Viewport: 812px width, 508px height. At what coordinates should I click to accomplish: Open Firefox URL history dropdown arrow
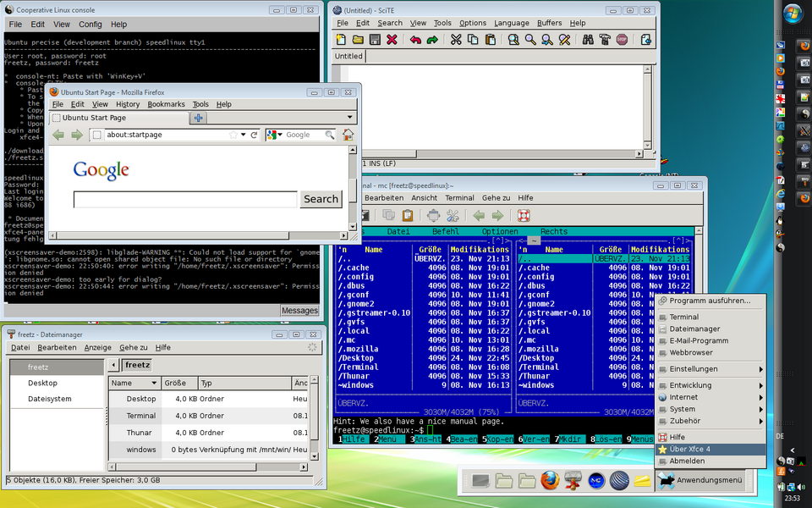click(243, 135)
